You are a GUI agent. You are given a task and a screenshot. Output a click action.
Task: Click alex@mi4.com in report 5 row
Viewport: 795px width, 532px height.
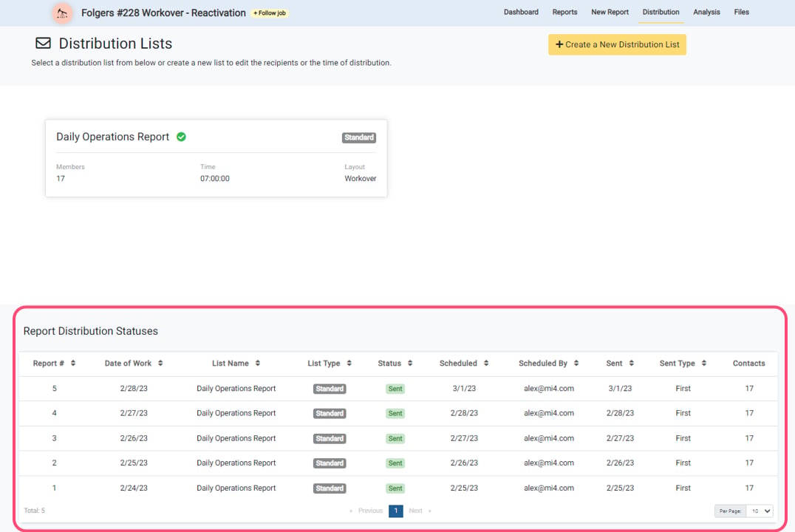tap(548, 389)
